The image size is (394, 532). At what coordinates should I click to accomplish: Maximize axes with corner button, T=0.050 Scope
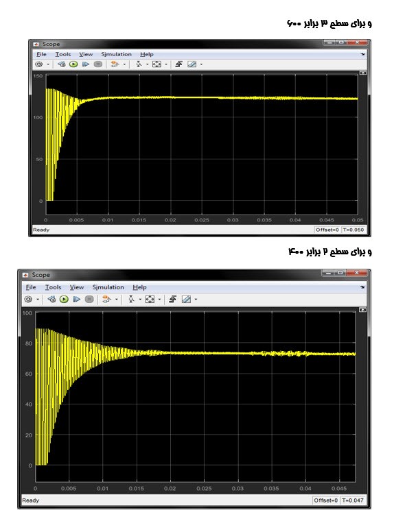click(x=362, y=73)
